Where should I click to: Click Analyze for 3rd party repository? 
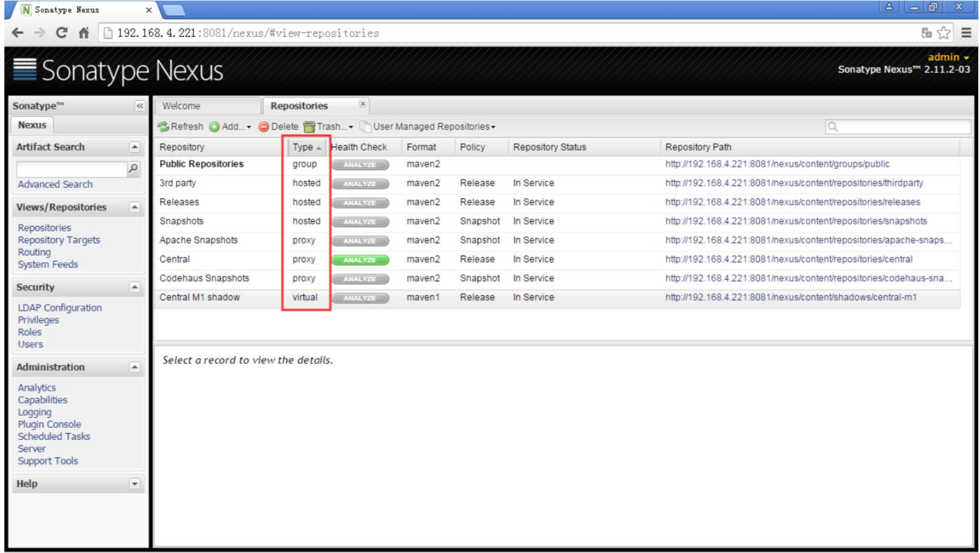(360, 184)
